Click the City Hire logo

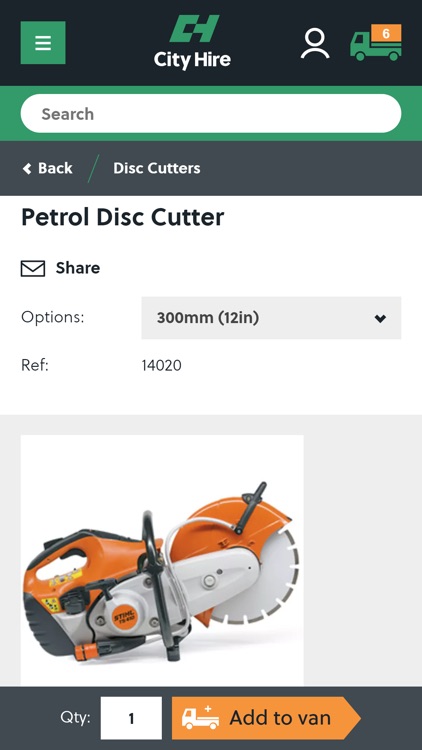pyautogui.click(x=192, y=42)
